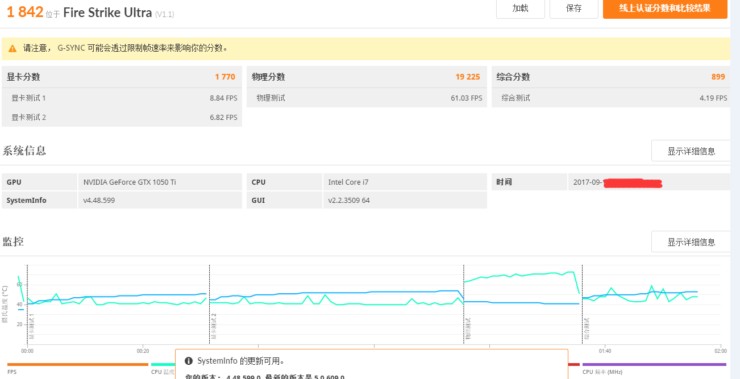Viewport: 740px width, 379px height.
Task: Click the 01:40 time axis label
Action: pos(605,351)
